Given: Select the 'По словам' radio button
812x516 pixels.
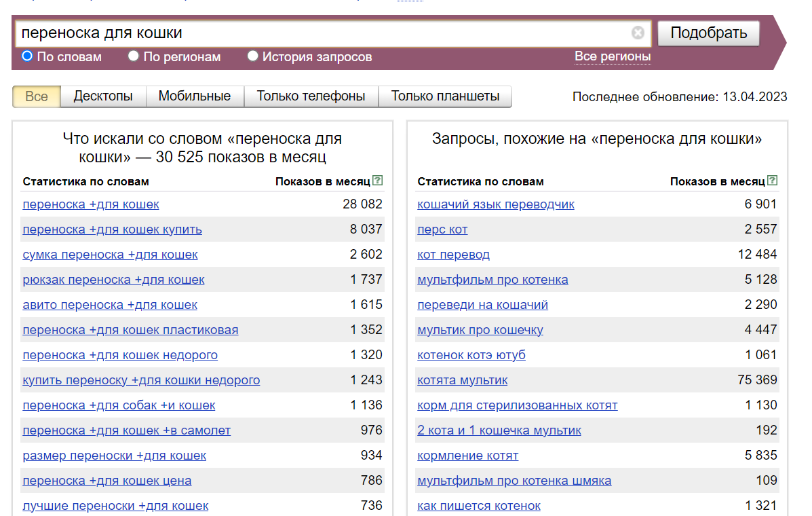Looking at the screenshot, I should click(x=27, y=56).
